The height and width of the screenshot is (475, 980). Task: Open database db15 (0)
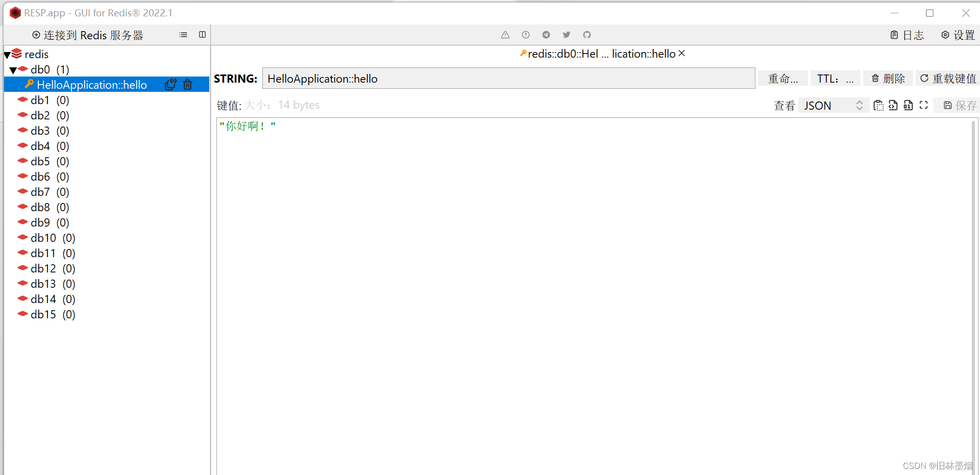click(x=53, y=314)
